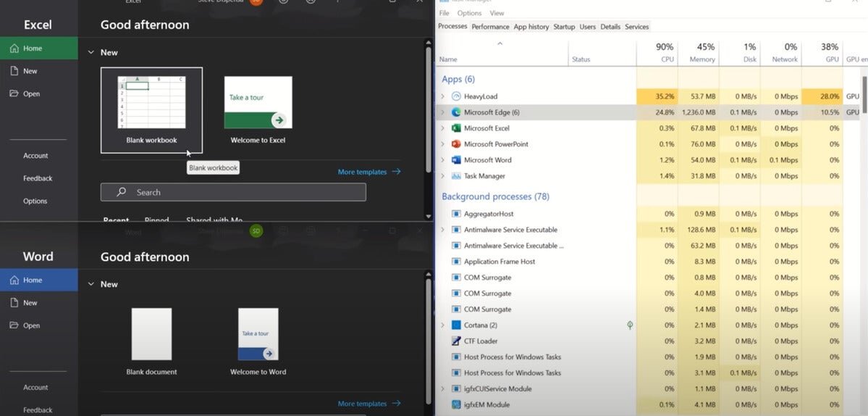
Task: Expand the Microsoft Edge (6) row
Action: tap(442, 112)
